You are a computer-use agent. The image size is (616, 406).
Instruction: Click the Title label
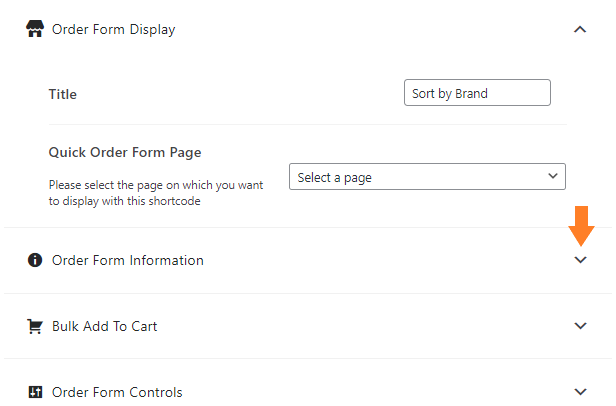(x=62, y=94)
